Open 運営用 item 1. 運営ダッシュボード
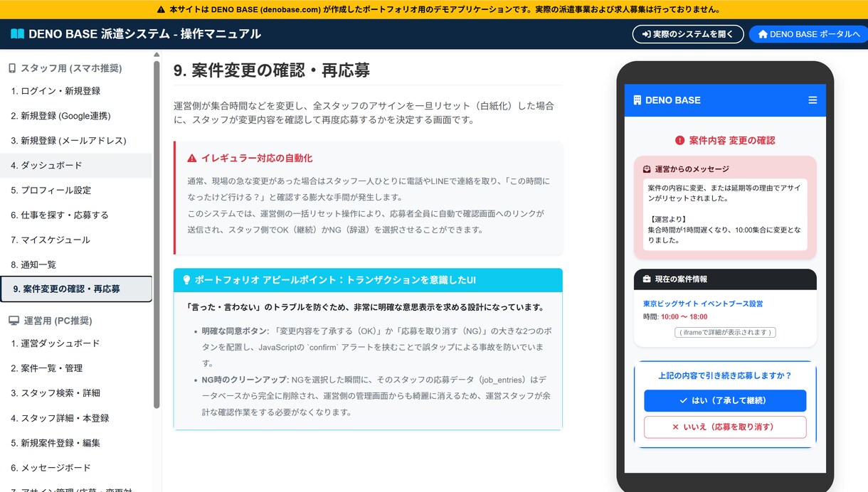The width and height of the screenshot is (868, 492). point(76,343)
